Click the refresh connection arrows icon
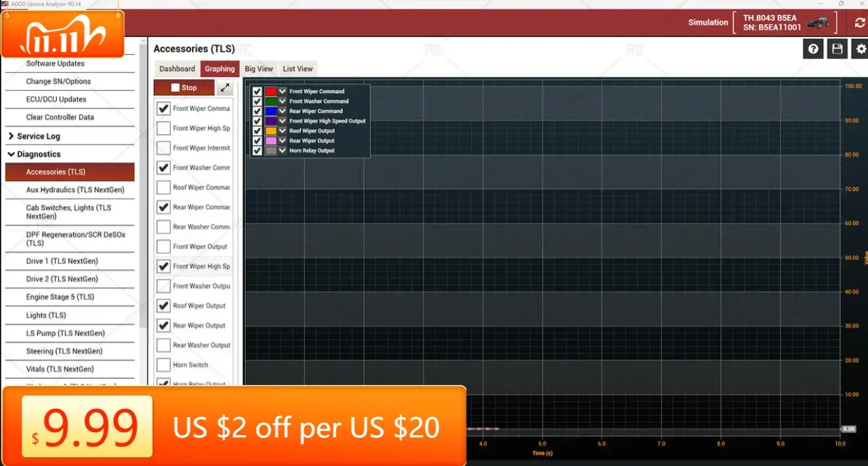868x466 pixels. (x=859, y=23)
